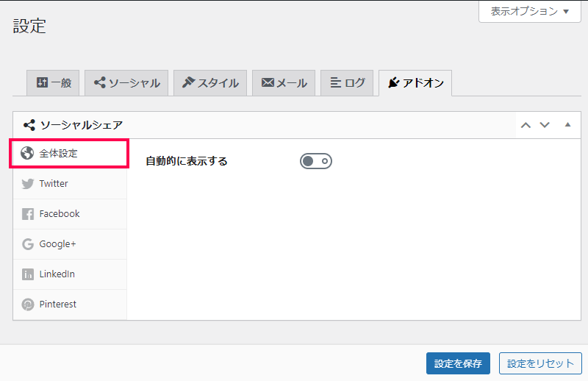Open the ソーシャル tab
The image size is (588, 381).
(126, 83)
